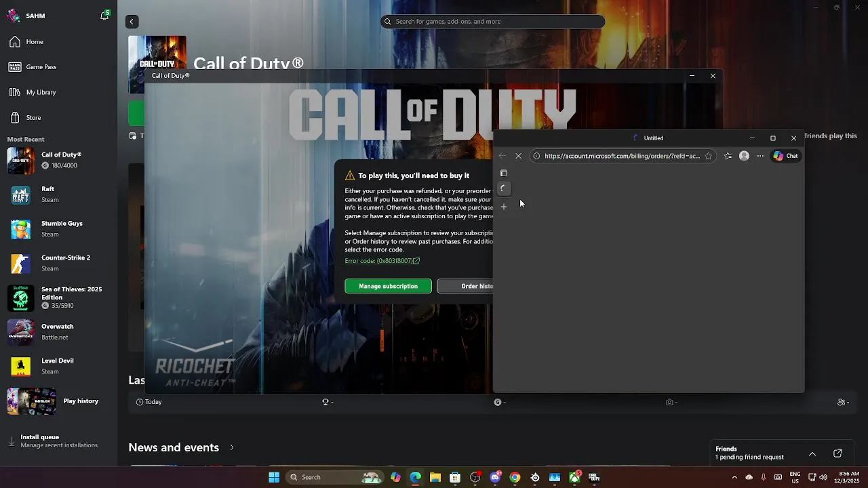View site information icon in address bar
Screen dimensions: 868x488
[x=536, y=156]
